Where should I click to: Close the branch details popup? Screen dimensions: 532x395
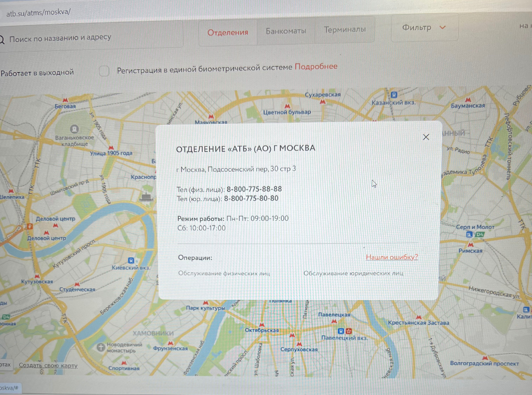426,137
